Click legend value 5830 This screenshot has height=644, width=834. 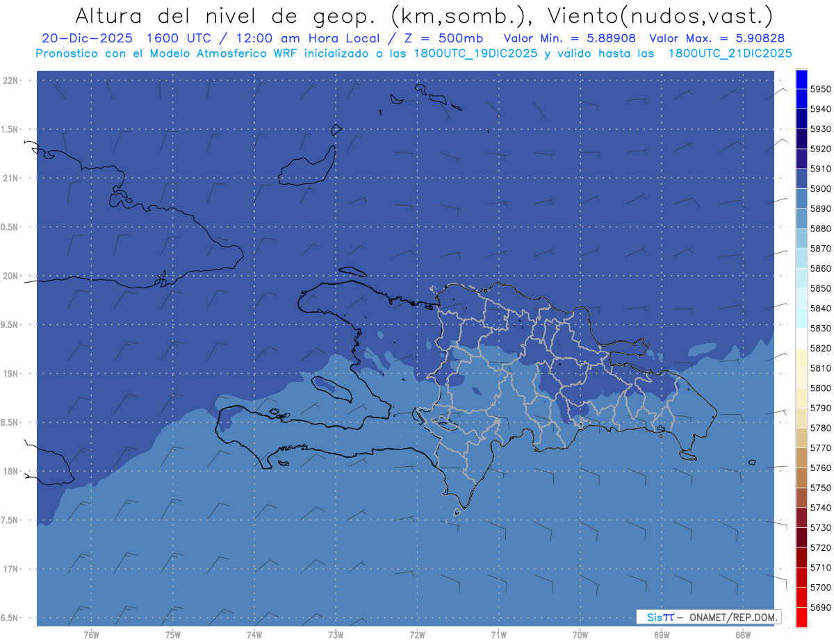820,328
